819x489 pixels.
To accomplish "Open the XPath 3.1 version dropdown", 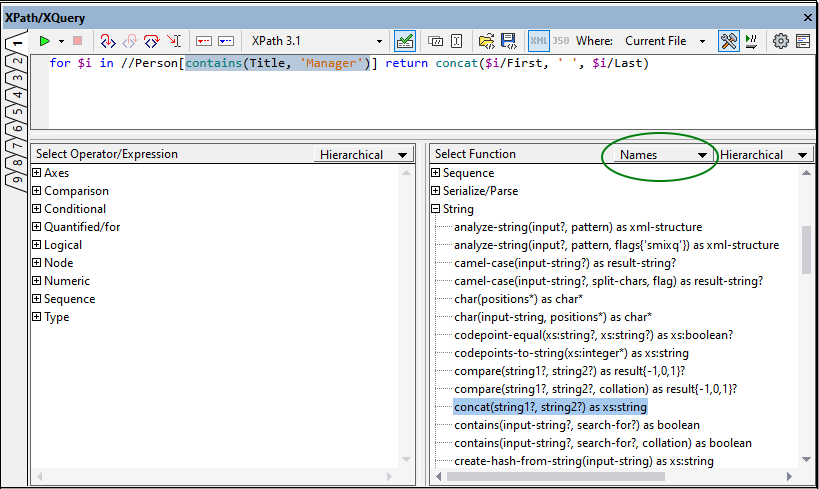I will (x=316, y=41).
